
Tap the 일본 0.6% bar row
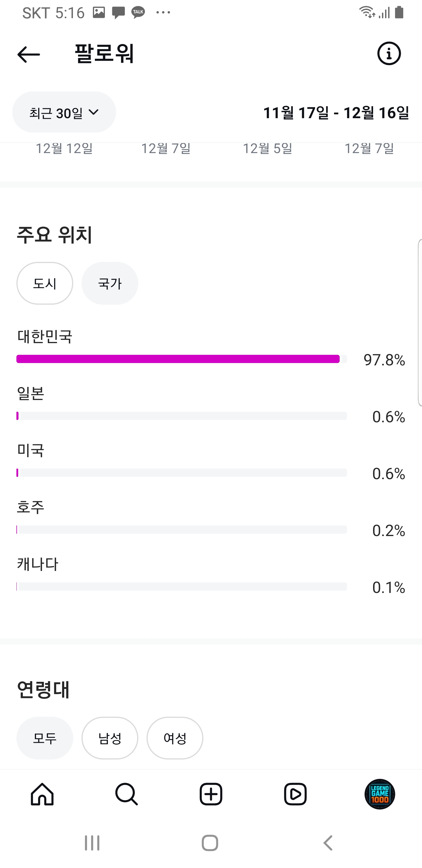click(181, 416)
